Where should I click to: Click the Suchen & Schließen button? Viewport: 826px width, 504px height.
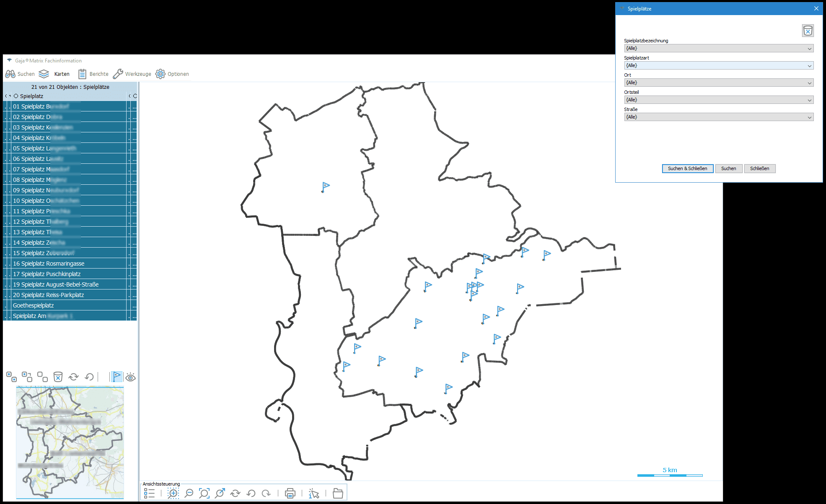tap(687, 168)
